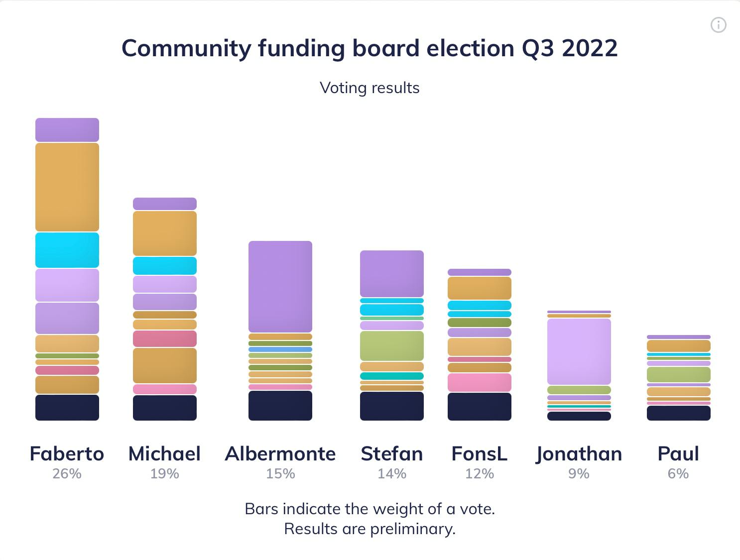Click the large orange segment in Faberto's bar

point(67,187)
